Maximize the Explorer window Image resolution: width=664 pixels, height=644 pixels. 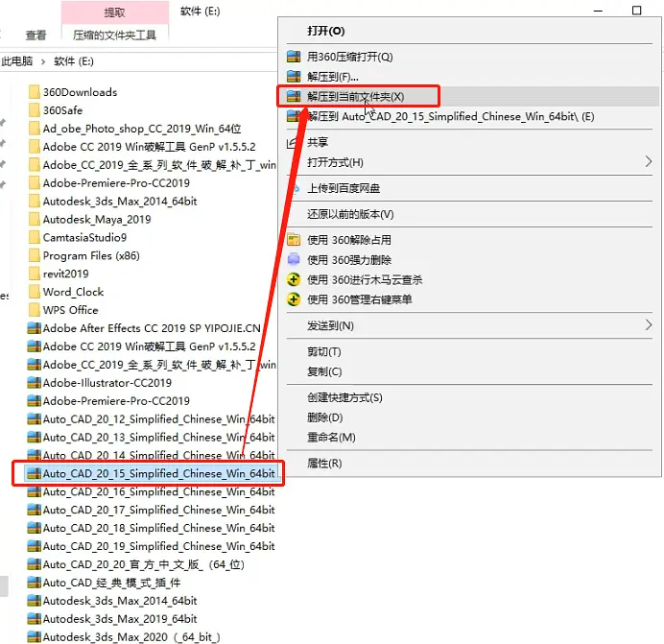(x=636, y=11)
